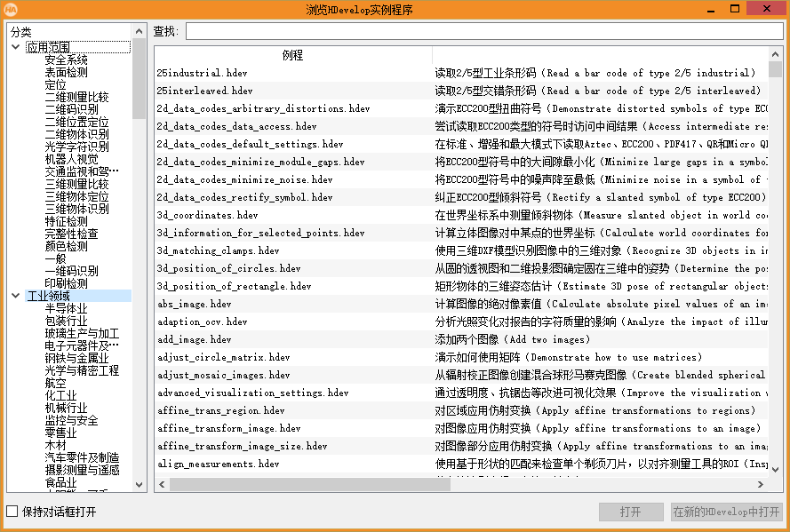Select add_image.hdev example
Image resolution: width=790 pixels, height=532 pixels.
[194, 339]
